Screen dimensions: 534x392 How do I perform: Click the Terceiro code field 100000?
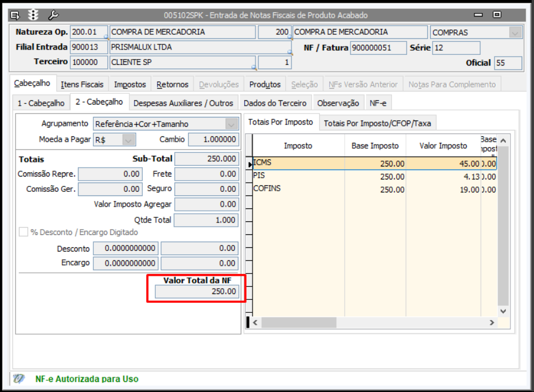[x=89, y=62]
